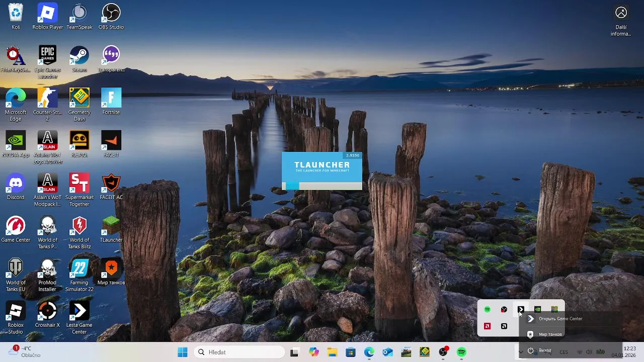Select the Farming Simulator 22 icon
This screenshot has height=362, width=644.
tap(79, 276)
